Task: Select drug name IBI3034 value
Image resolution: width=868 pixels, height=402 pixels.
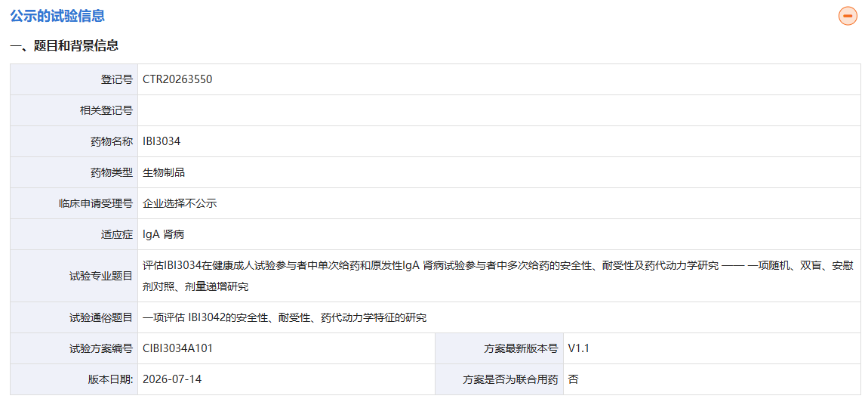Action: tap(162, 141)
